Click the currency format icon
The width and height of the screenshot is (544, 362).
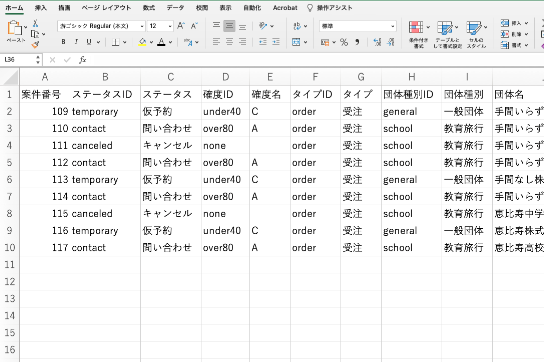coord(325,42)
